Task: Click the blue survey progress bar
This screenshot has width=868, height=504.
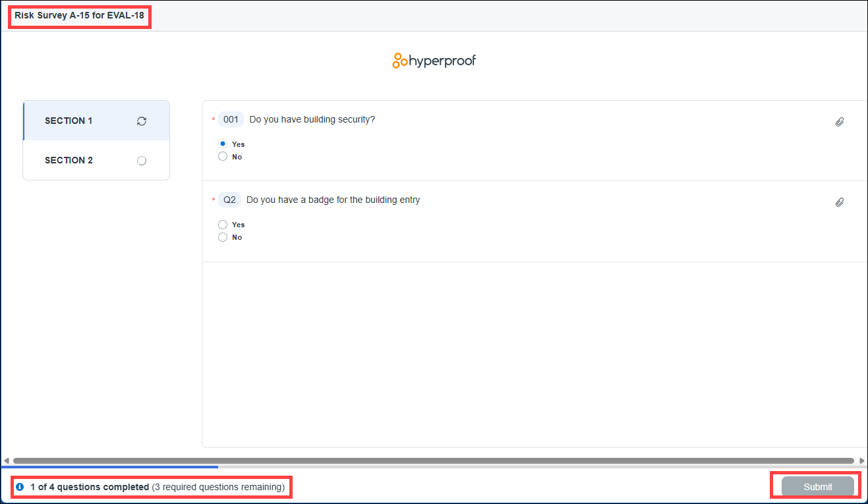Action: (x=109, y=467)
